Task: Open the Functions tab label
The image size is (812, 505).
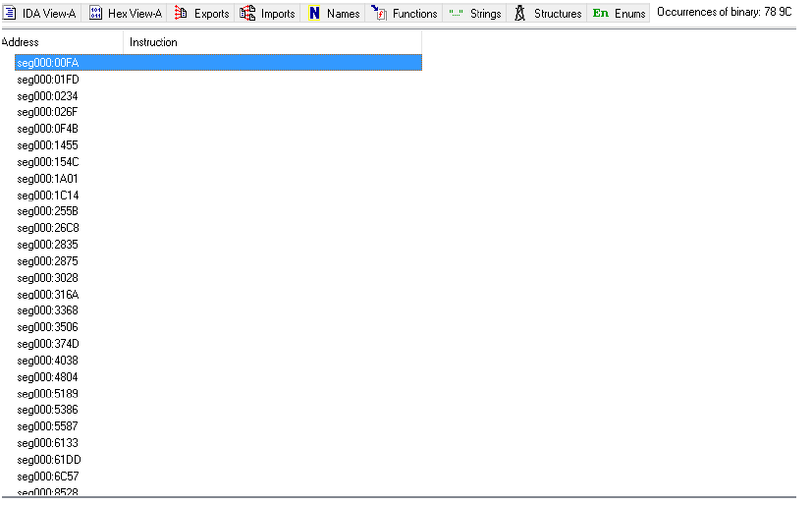Action: [x=414, y=14]
